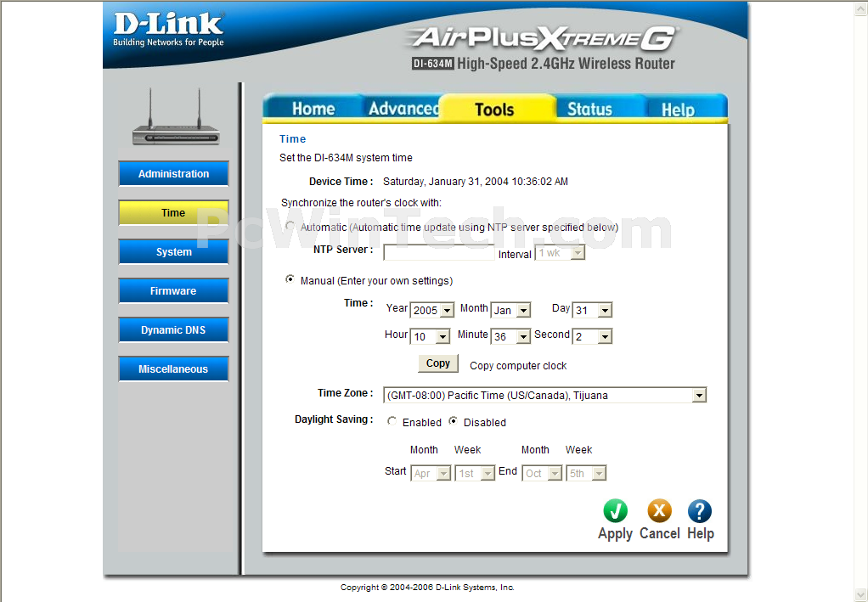Image resolution: width=868 pixels, height=602 pixels.
Task: Select the Tools tab
Action: click(495, 109)
